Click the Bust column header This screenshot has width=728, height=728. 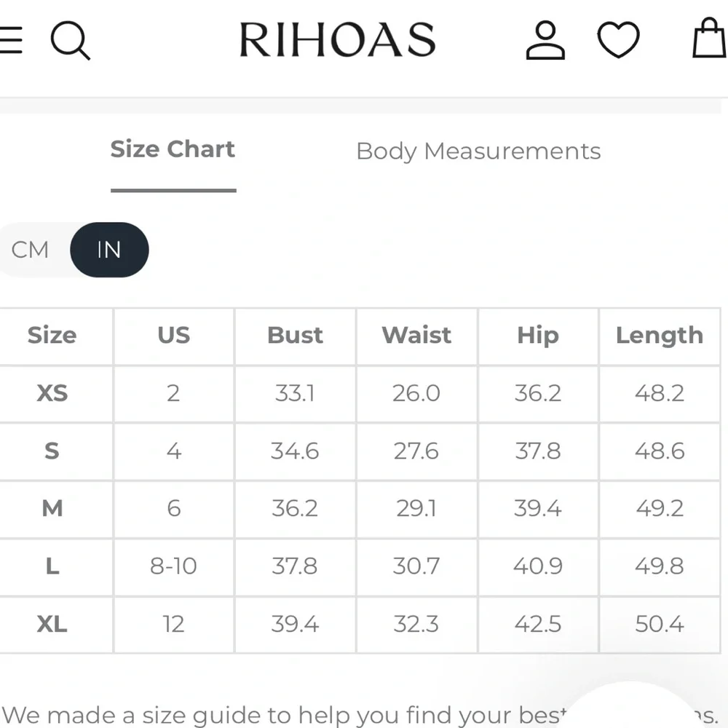click(295, 336)
